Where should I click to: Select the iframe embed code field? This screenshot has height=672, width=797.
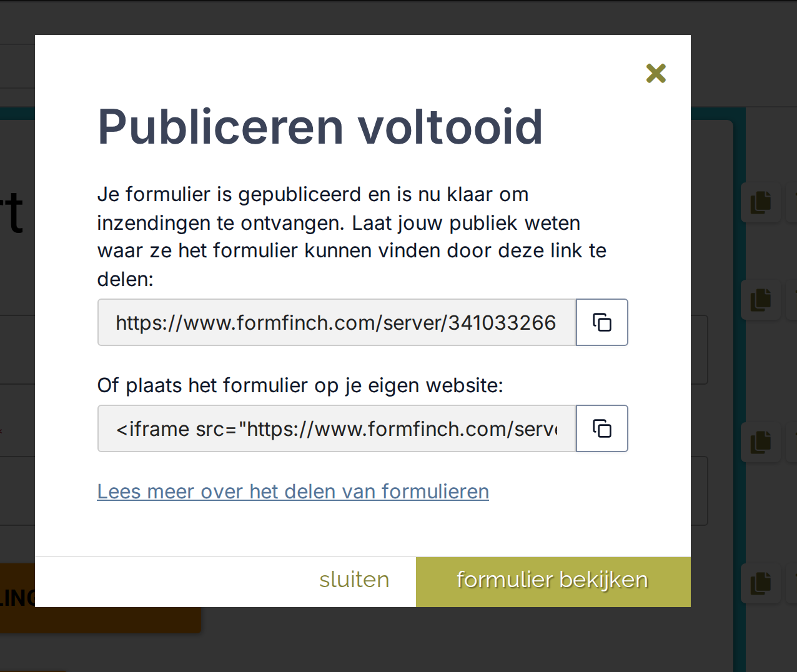(337, 428)
